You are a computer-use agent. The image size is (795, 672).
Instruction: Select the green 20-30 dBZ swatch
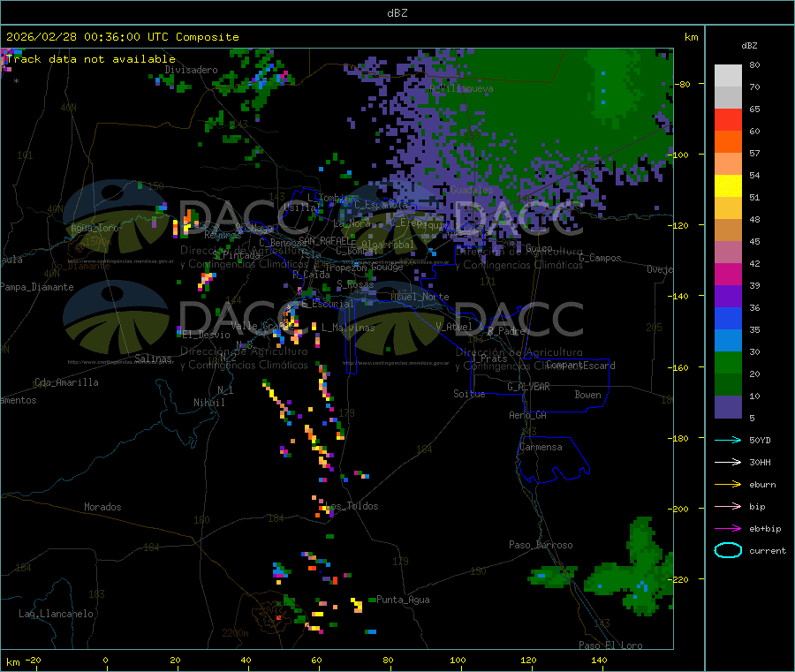tap(728, 363)
